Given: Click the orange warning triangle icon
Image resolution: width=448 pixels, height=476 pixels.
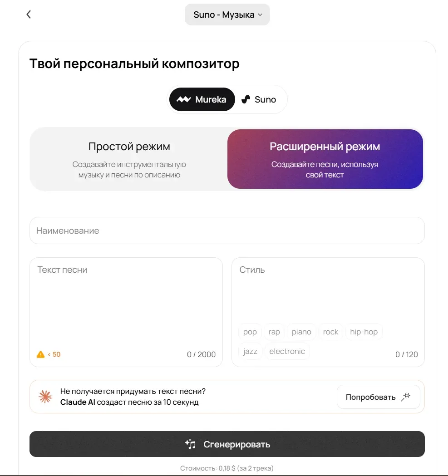Looking at the screenshot, I should pyautogui.click(x=40, y=354).
